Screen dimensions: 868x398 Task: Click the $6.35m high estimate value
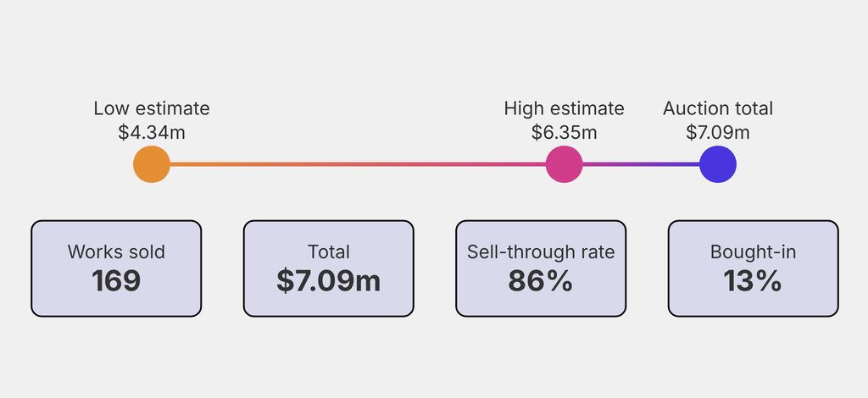tap(564, 132)
